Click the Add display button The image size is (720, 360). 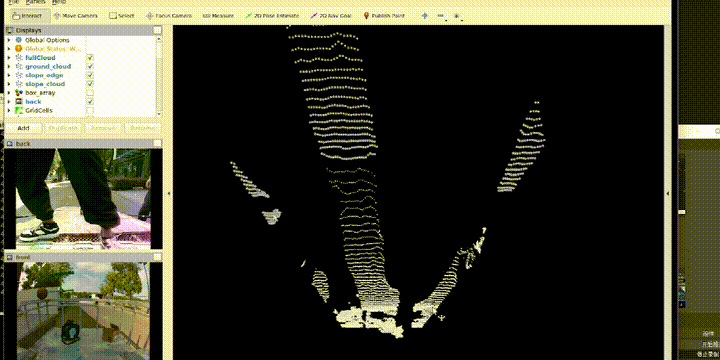click(23, 128)
